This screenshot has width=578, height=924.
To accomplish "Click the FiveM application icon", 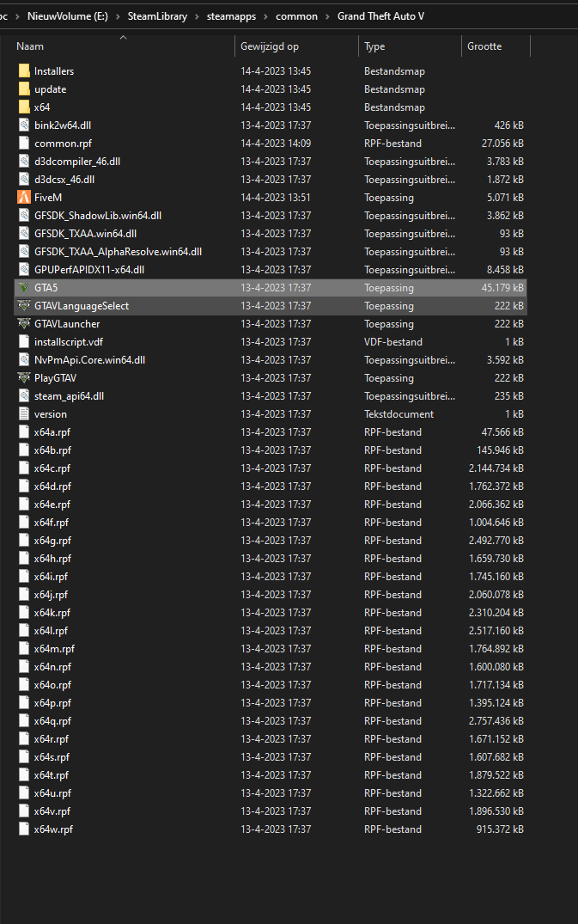I will pyautogui.click(x=24, y=198).
